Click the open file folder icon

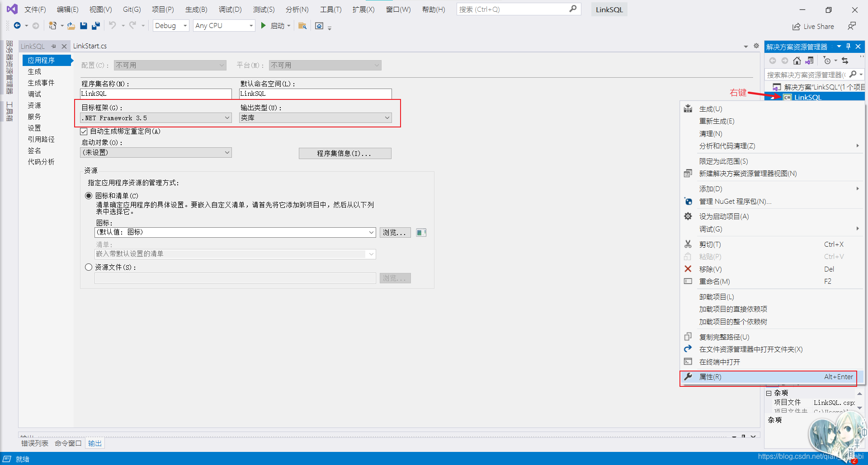pyautogui.click(x=71, y=26)
